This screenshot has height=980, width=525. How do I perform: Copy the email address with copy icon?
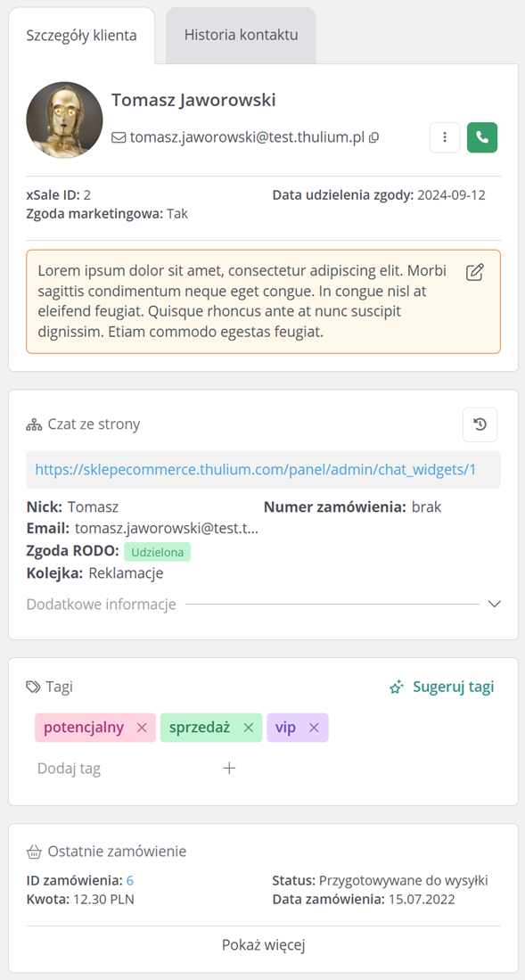(x=374, y=138)
